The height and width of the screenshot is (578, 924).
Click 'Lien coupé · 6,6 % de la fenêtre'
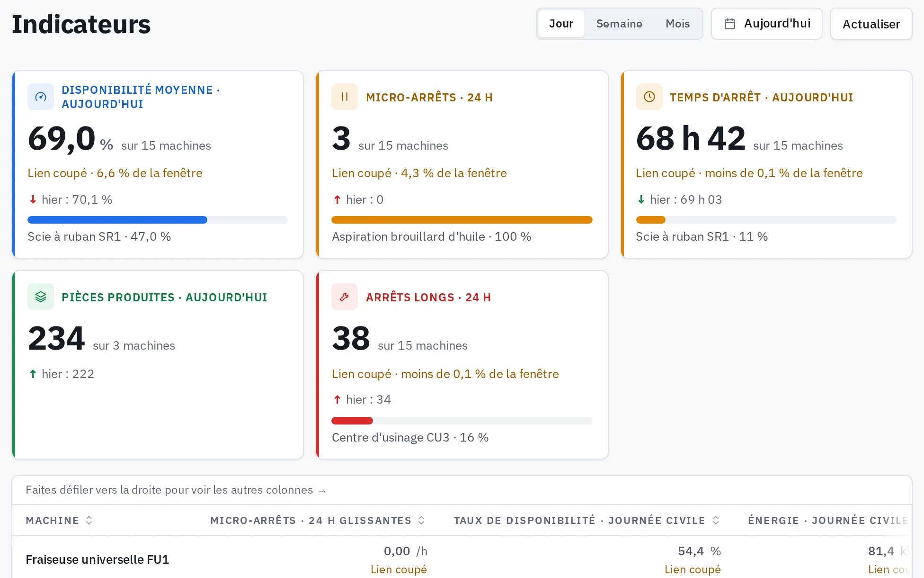click(115, 173)
